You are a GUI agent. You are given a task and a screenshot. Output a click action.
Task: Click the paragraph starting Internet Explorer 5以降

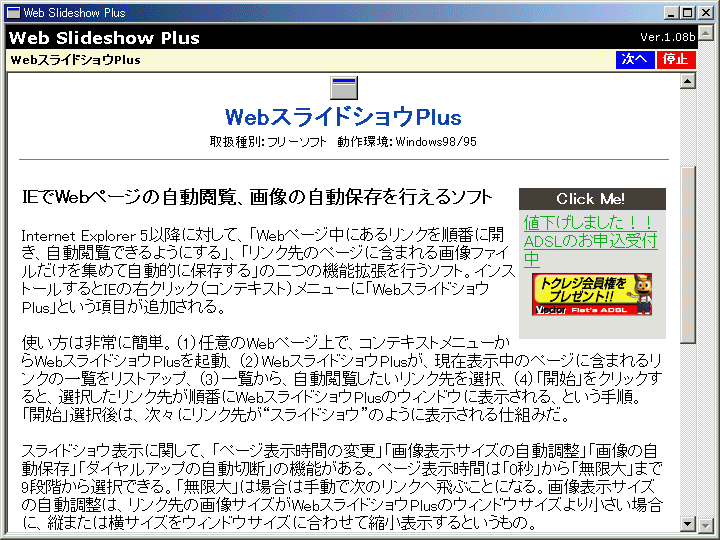269,271
